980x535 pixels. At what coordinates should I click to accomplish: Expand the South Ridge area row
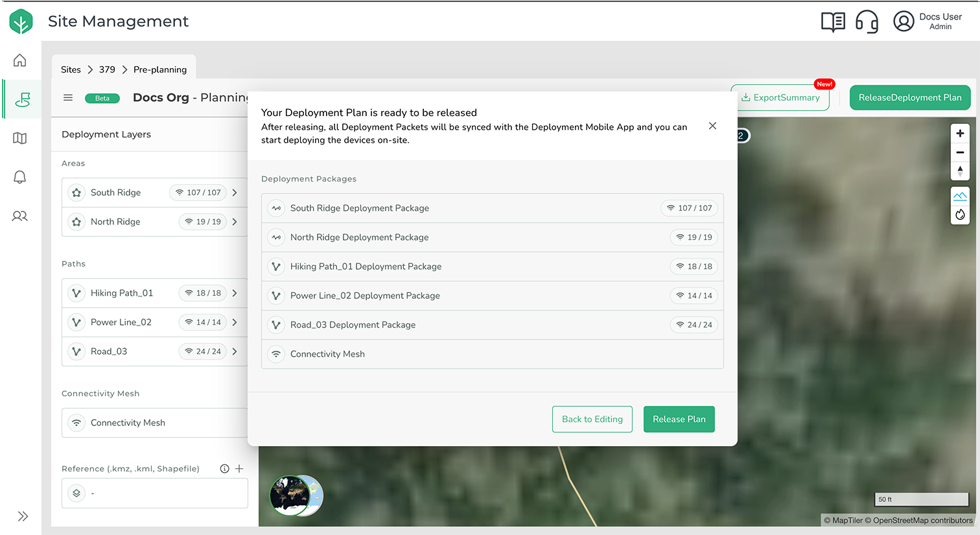pos(235,193)
